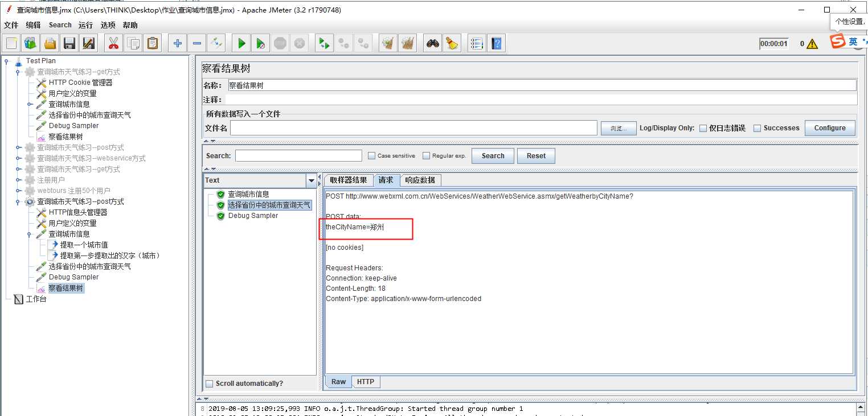Open the 帮助 menu
Viewport: 868px width, 416px height.
tap(130, 25)
